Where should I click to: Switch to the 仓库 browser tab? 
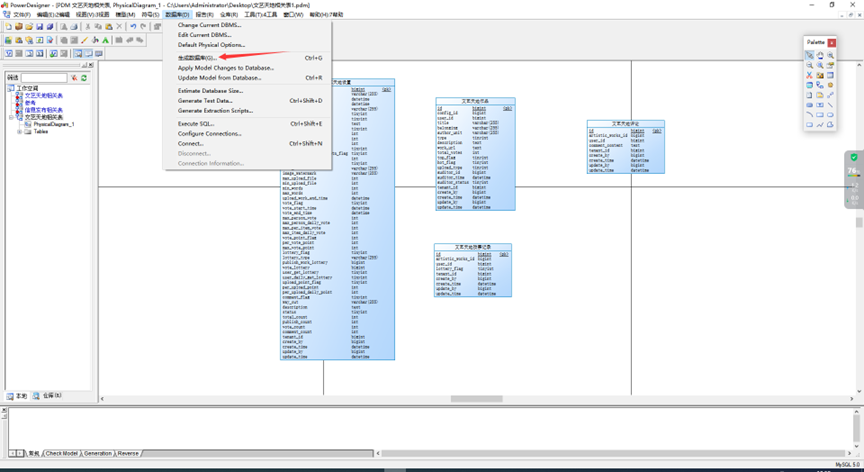(x=47, y=396)
